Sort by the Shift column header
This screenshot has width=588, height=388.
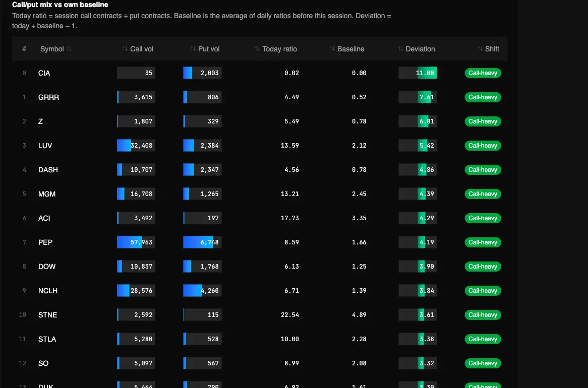coord(488,49)
